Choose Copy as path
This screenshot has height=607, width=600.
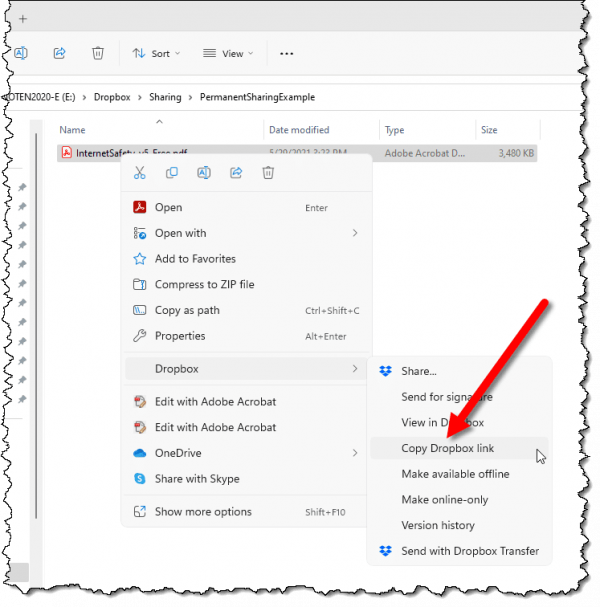(x=246, y=310)
